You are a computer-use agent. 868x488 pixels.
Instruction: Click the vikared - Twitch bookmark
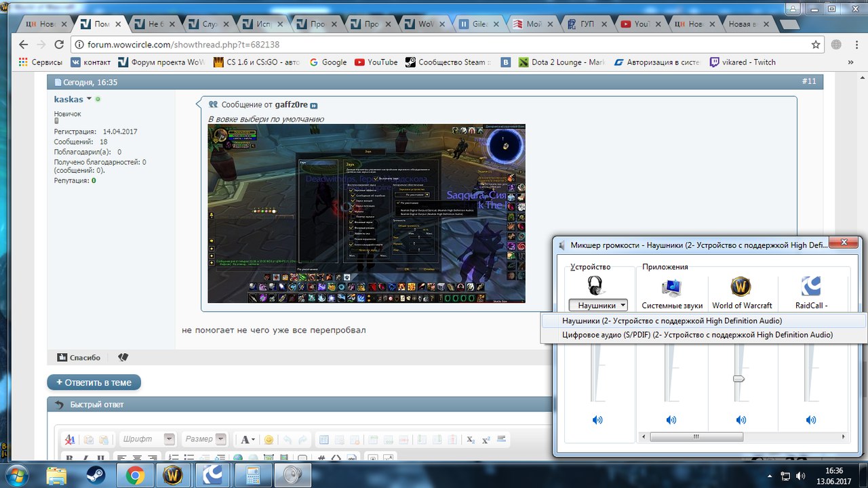coord(743,62)
